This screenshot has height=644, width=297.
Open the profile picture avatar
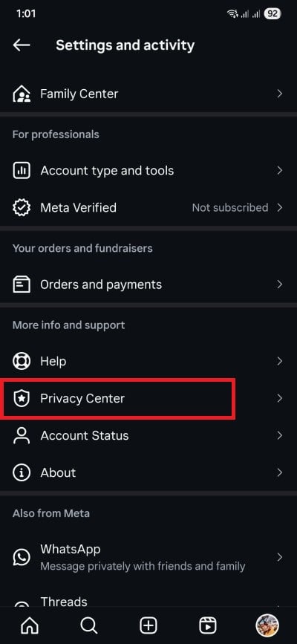point(267,625)
